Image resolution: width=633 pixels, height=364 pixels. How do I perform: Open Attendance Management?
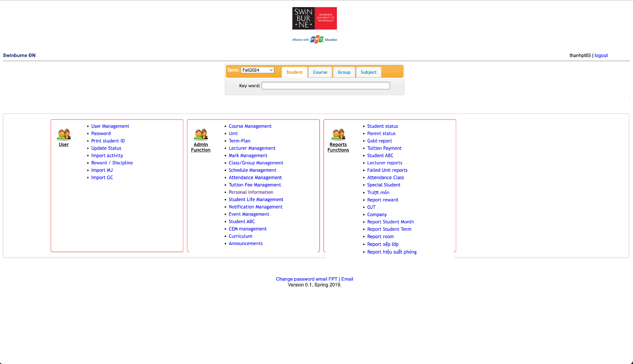255,177
